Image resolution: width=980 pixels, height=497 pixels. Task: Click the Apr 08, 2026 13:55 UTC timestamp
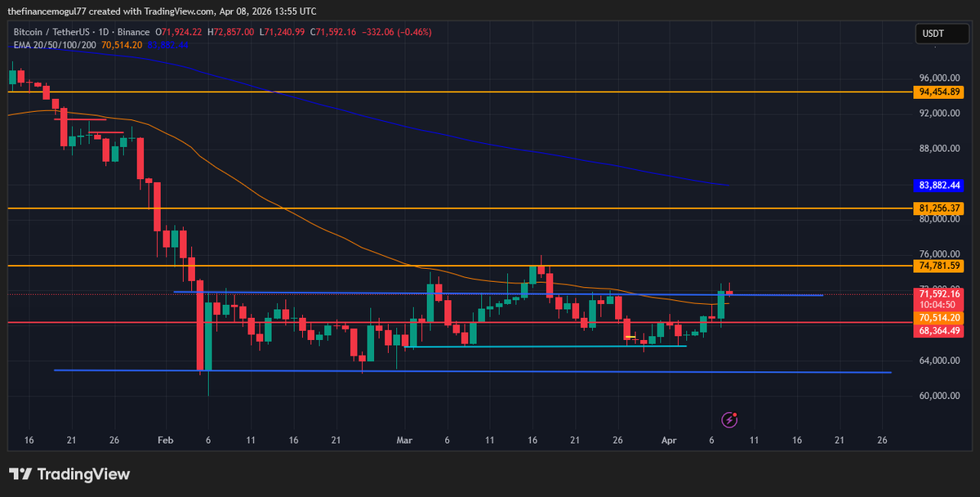click(268, 11)
